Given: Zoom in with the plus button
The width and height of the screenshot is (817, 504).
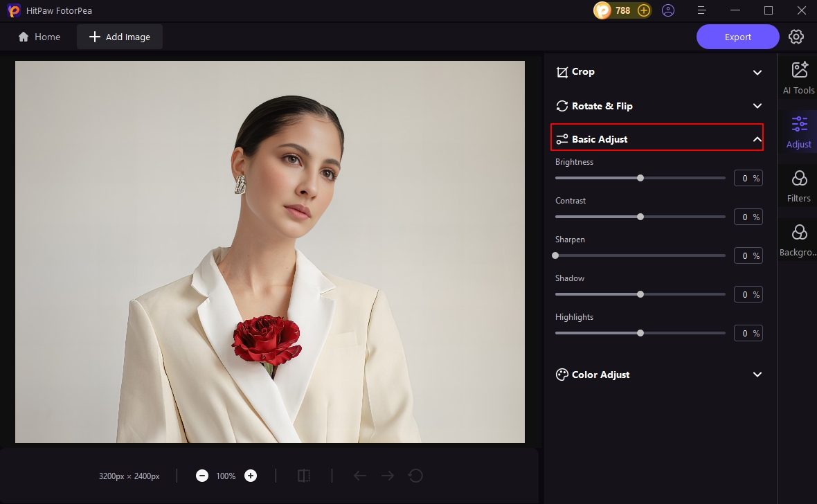Looking at the screenshot, I should [250, 476].
